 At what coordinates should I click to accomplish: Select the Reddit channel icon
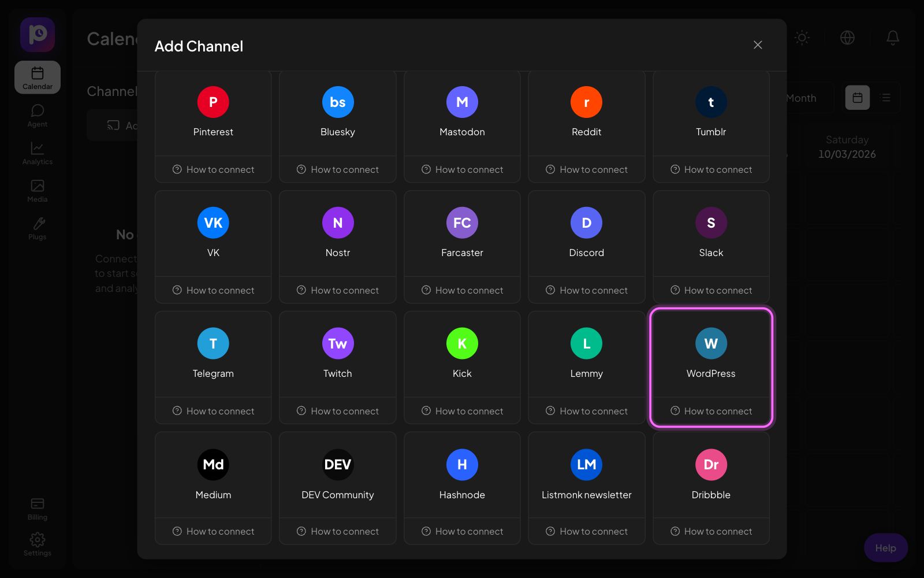(x=586, y=102)
